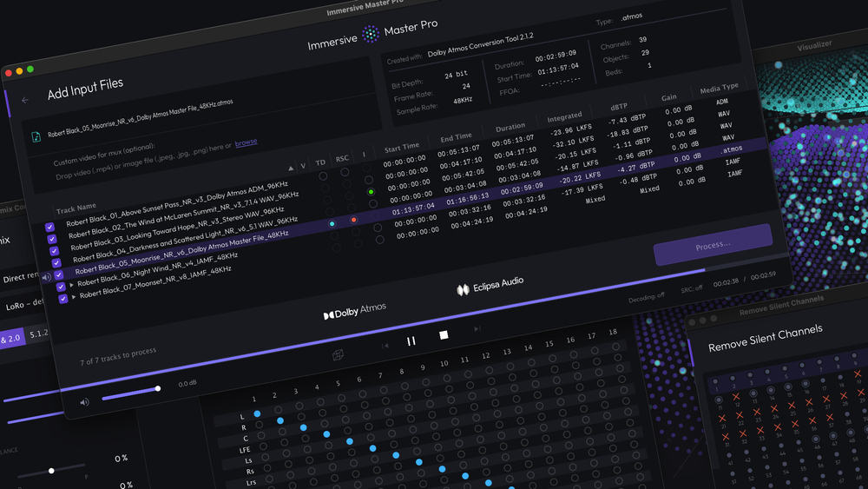Click the LFE row channel 4 routing dot
Viewport: 868px width, 489px height.
point(326,434)
